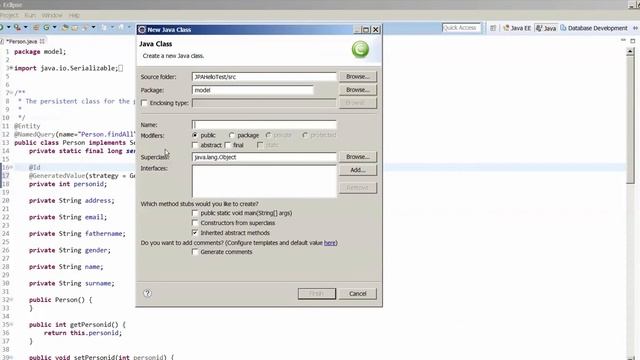Click Browse next to Package
This screenshot has width=640, height=360.
point(358,89)
